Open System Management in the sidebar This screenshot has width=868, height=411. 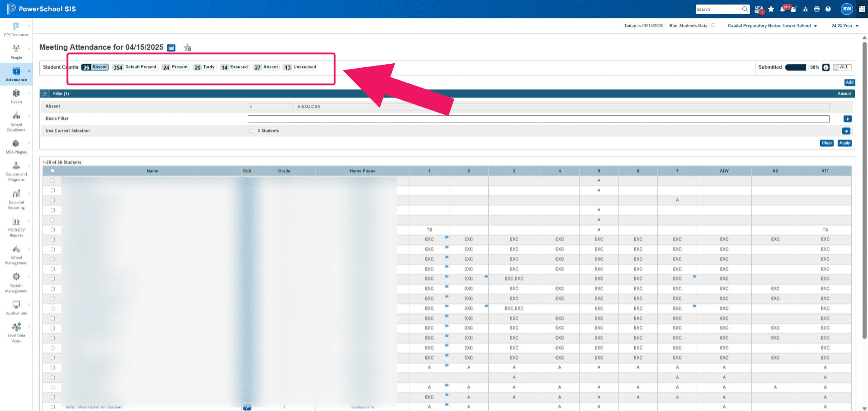16,283
